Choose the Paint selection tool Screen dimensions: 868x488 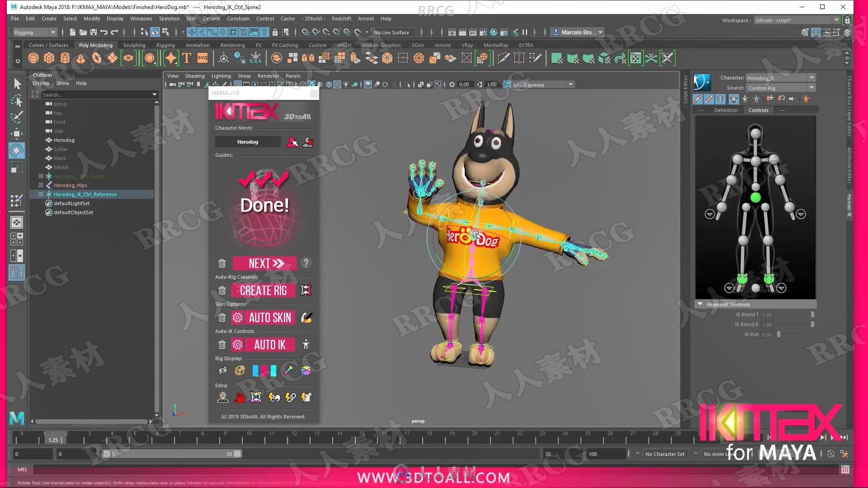(17, 117)
